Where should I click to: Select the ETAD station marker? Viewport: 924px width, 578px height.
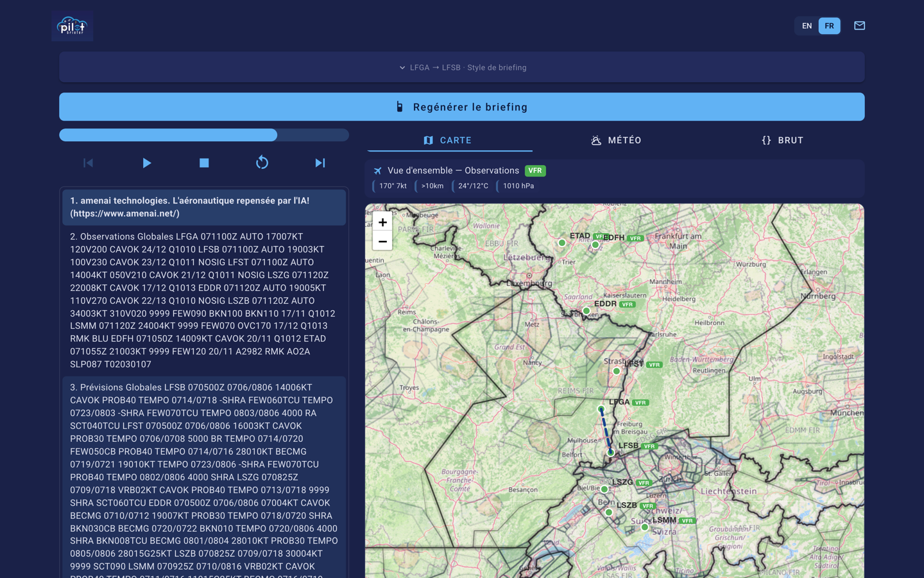(x=562, y=243)
